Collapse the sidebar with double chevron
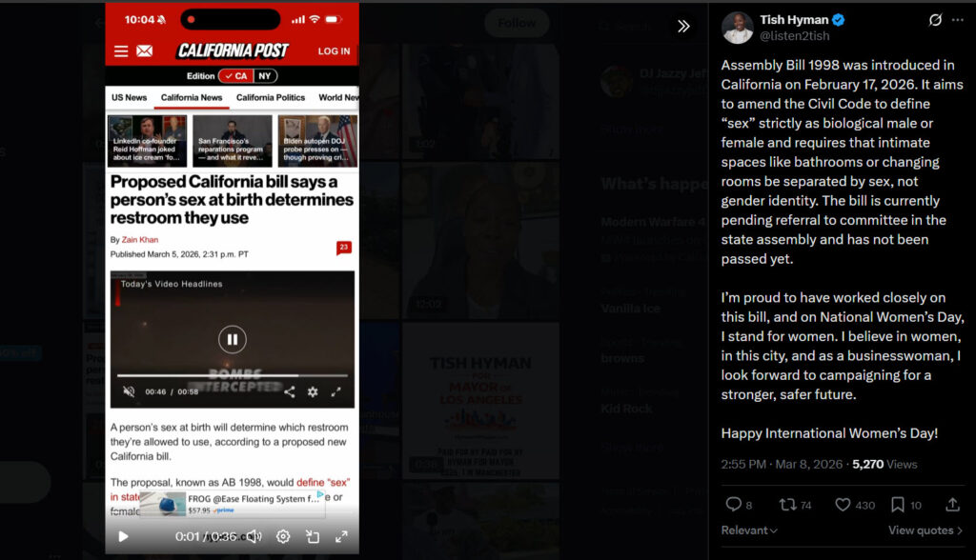This screenshot has height=560, width=976. tap(683, 26)
